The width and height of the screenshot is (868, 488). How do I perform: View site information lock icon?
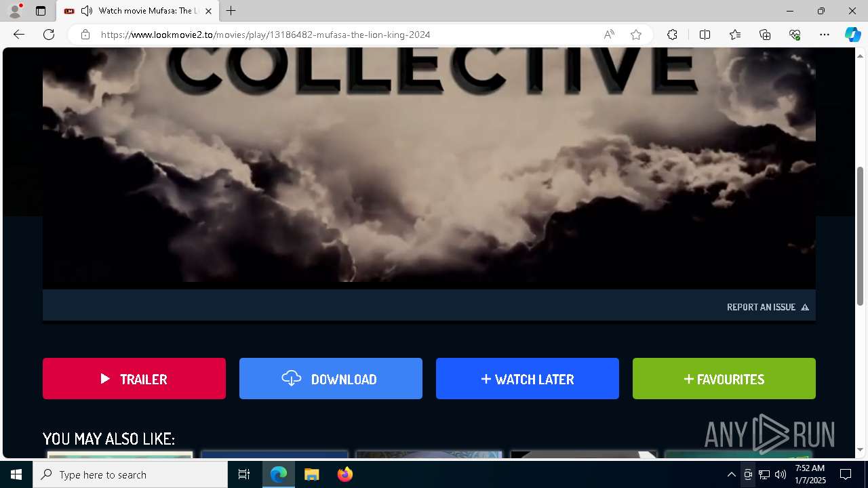85,35
